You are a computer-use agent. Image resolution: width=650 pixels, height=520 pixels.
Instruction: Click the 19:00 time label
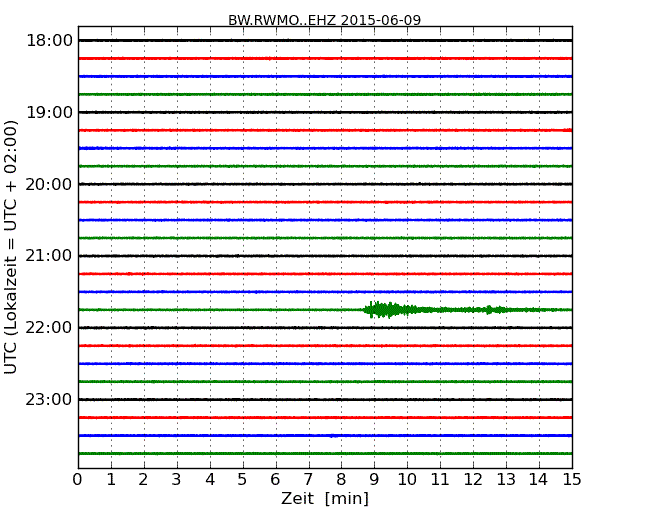tap(49, 112)
